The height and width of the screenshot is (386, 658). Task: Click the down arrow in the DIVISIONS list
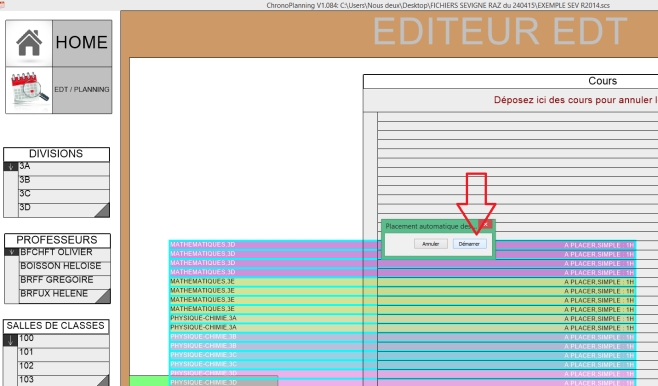coord(10,167)
